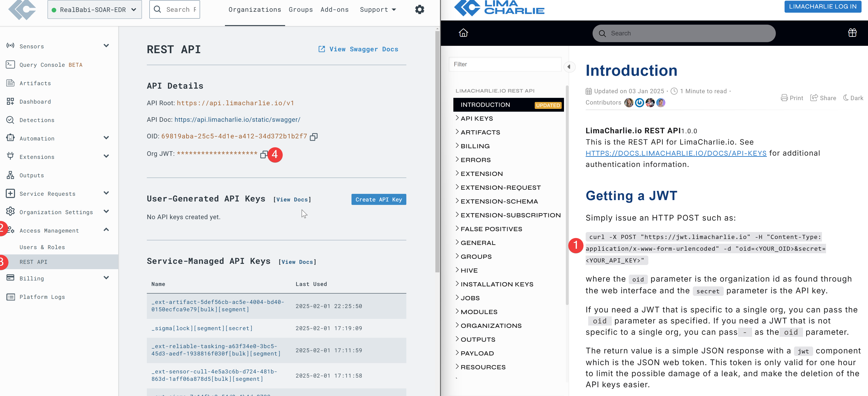868x396 pixels.
Task: Open the Support dropdown menu
Action: [x=378, y=9]
